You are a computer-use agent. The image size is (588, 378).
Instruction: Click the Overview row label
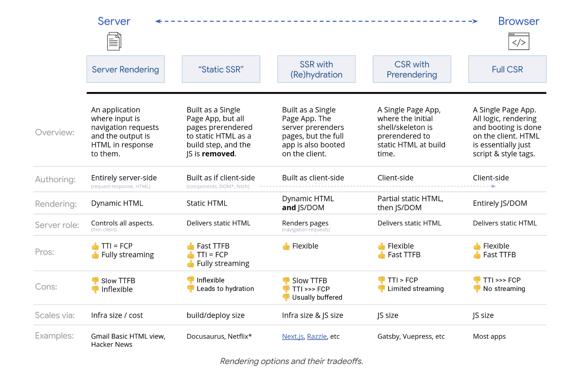55,132
